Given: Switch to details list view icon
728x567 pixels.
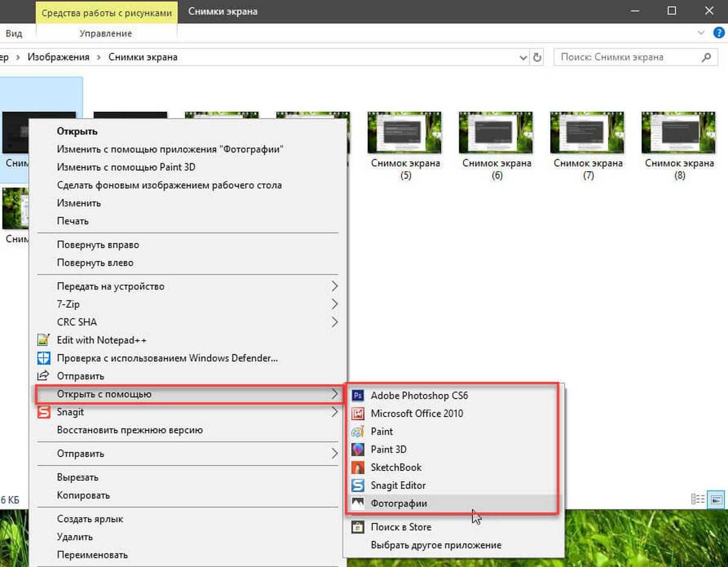Looking at the screenshot, I should pyautogui.click(x=698, y=500).
